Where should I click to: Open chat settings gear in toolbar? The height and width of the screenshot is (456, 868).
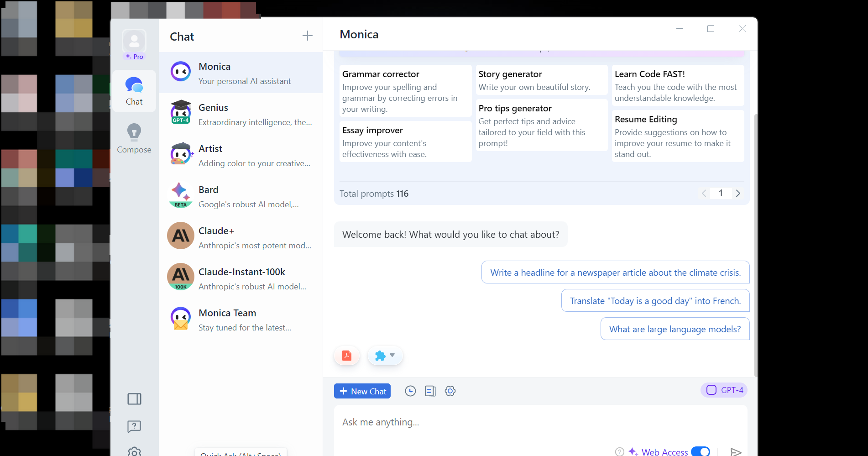pyautogui.click(x=450, y=391)
